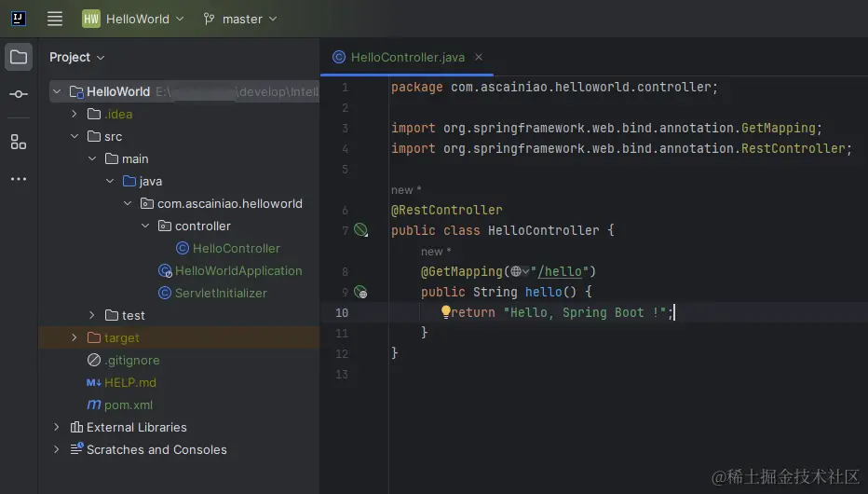Open the Project tool window icon
The height and width of the screenshot is (494, 868).
(x=19, y=57)
